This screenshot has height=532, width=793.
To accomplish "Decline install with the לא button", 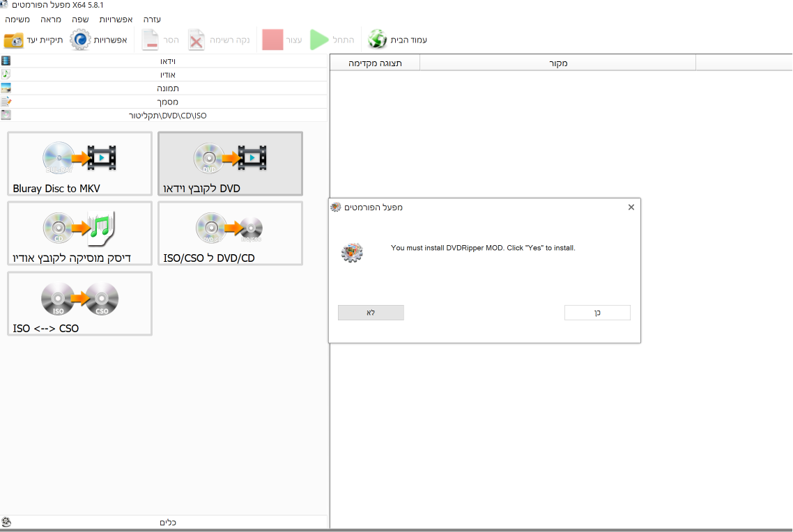I will 371,313.
